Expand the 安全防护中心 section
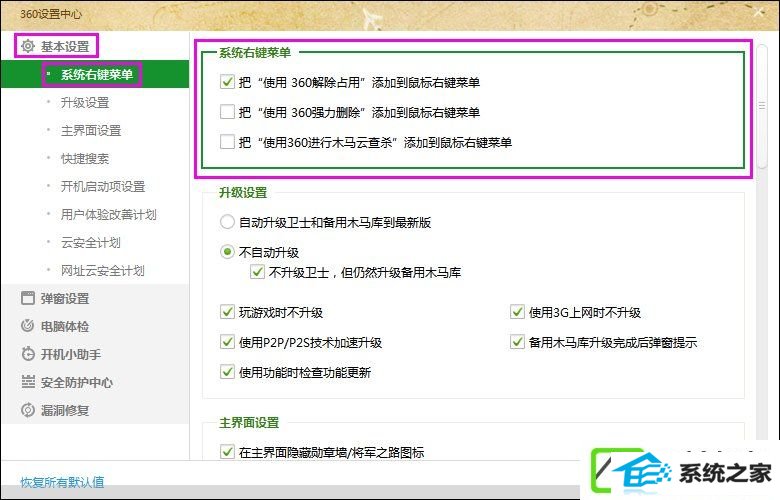 (x=77, y=382)
